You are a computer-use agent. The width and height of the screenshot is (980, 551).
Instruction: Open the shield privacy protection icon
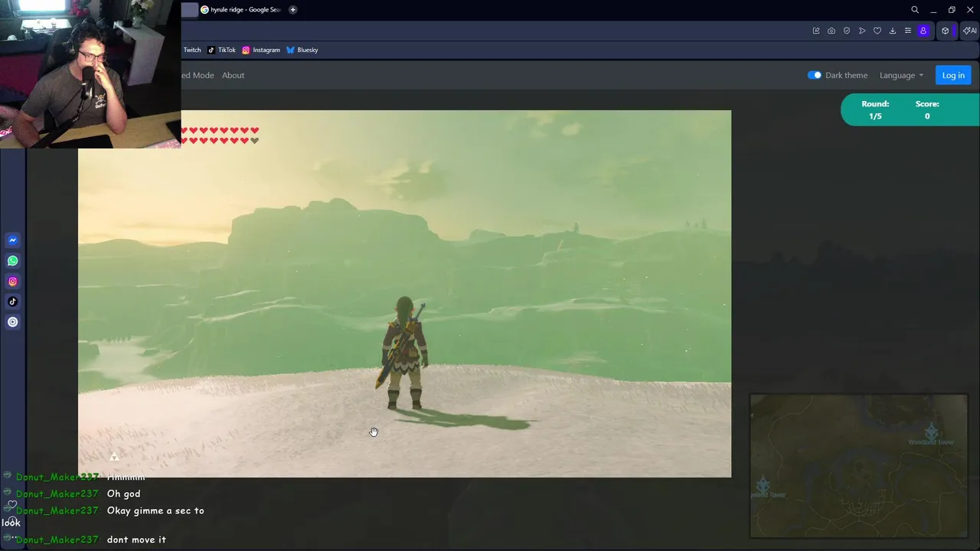(847, 31)
